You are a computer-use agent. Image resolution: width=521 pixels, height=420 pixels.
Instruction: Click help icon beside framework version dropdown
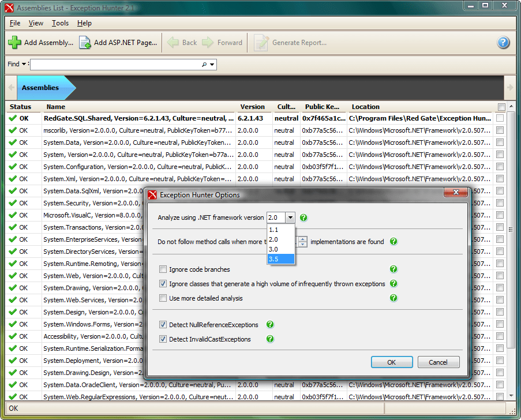(303, 217)
